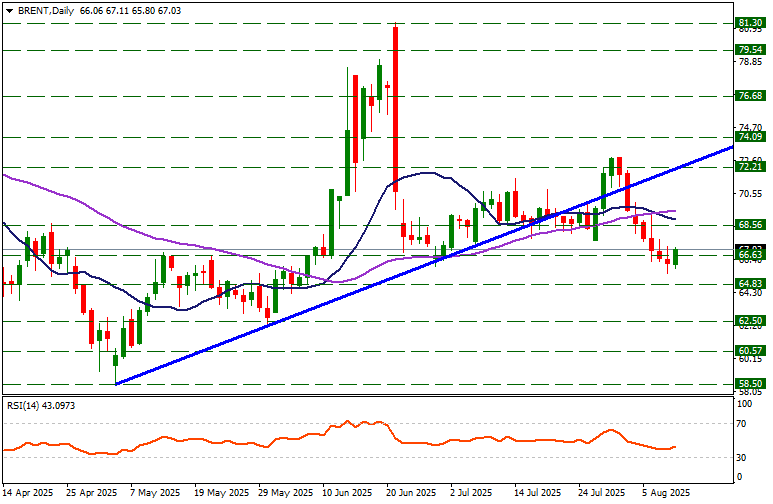
Task: Click the 14 Apr 2025 date label
Action: tap(28, 493)
